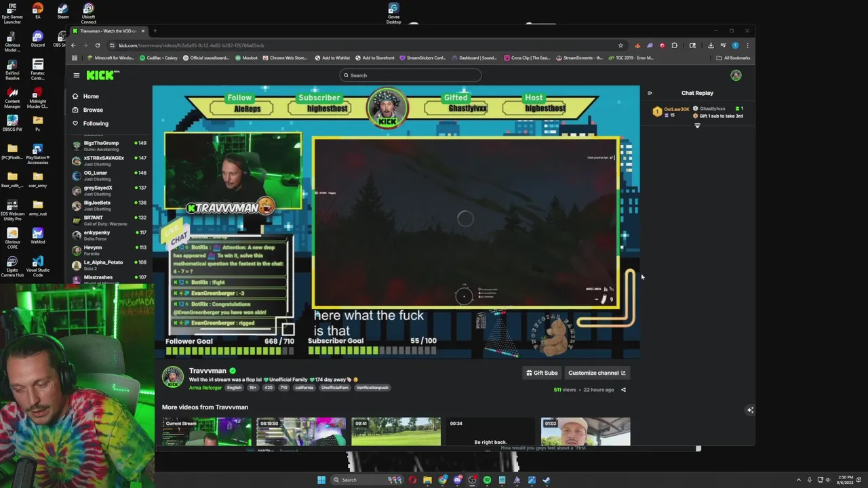Open Epic Games Launcher desktop icon
The width and height of the screenshot is (868, 488).
point(12,13)
